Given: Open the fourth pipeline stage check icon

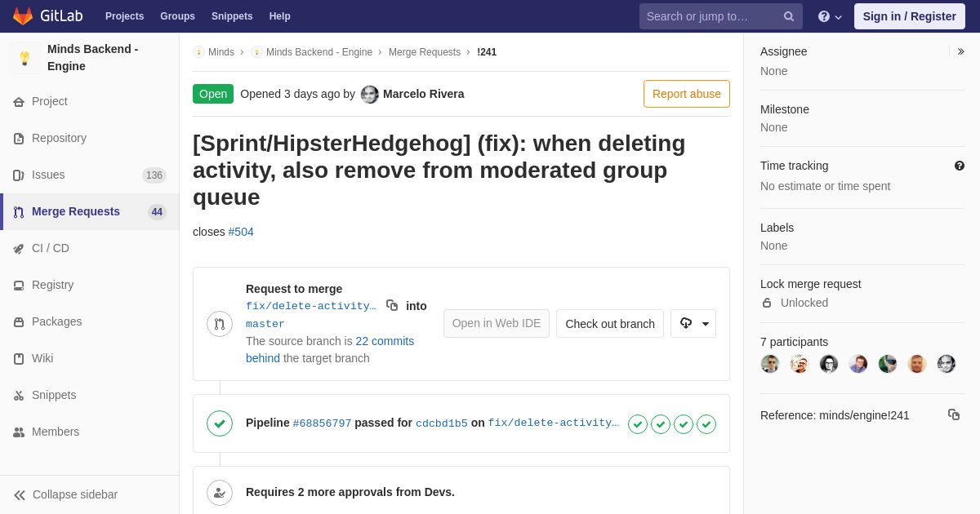Looking at the screenshot, I should 706,424.
